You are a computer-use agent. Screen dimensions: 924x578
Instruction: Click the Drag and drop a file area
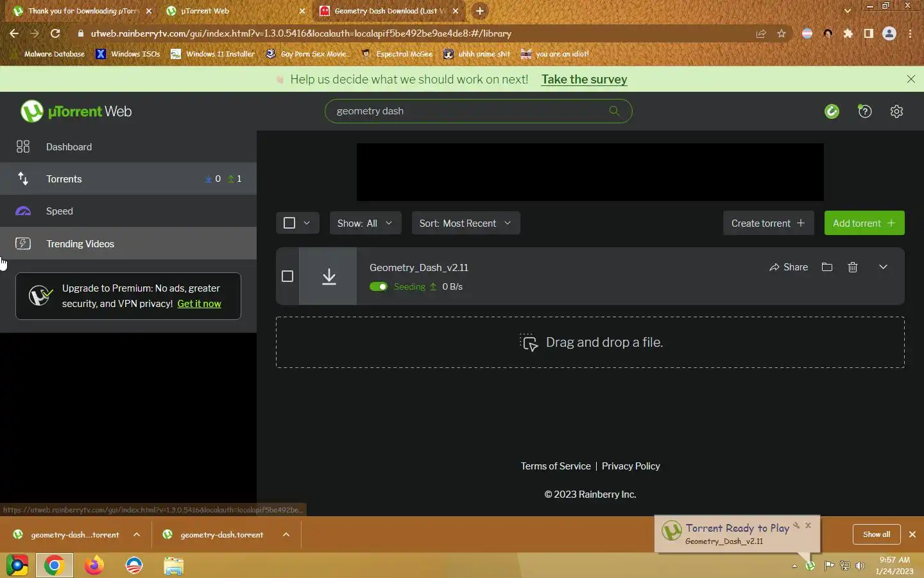(590, 342)
